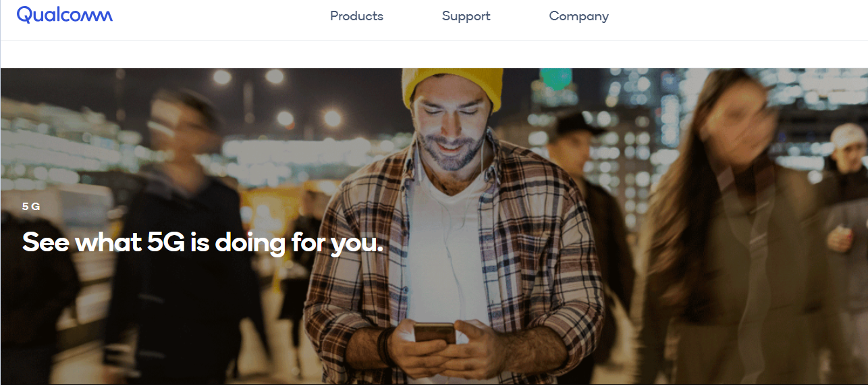Click the green light above the beanie
868x385 pixels.
pos(556,78)
